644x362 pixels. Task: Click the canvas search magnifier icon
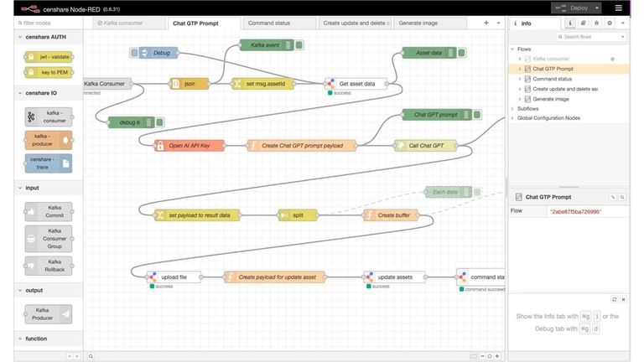click(x=91, y=356)
